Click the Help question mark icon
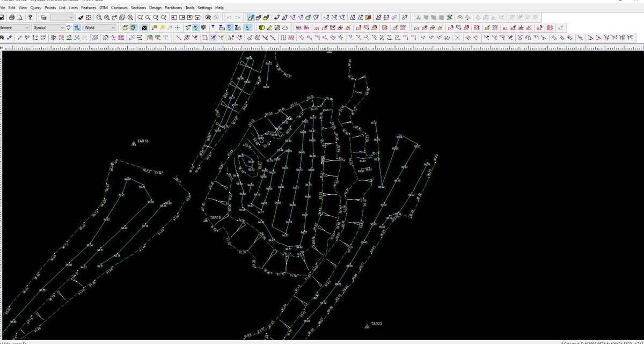644x344 pixels. [30, 17]
